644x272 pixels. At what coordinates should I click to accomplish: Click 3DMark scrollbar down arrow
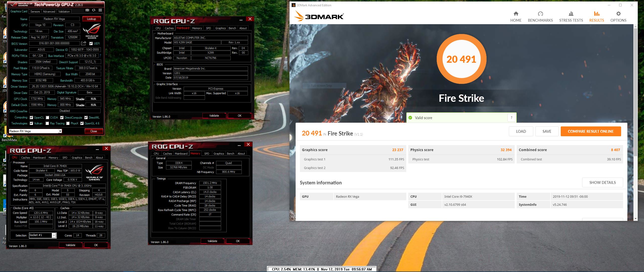635,219
